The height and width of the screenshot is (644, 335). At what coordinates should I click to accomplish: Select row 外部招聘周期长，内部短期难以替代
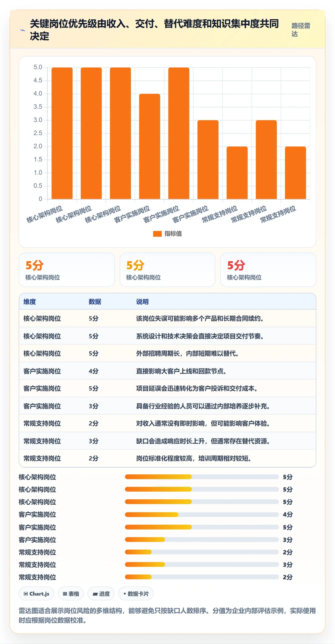coord(167,353)
